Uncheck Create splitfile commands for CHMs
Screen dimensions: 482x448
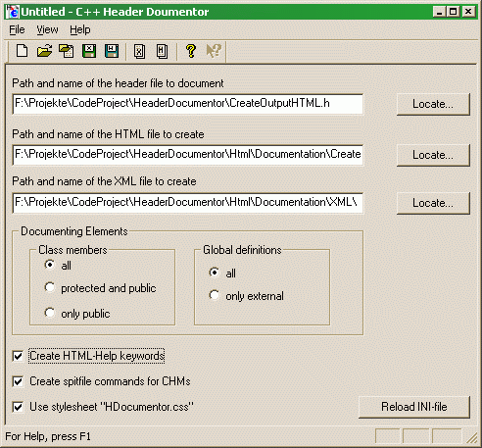pyautogui.click(x=18, y=381)
